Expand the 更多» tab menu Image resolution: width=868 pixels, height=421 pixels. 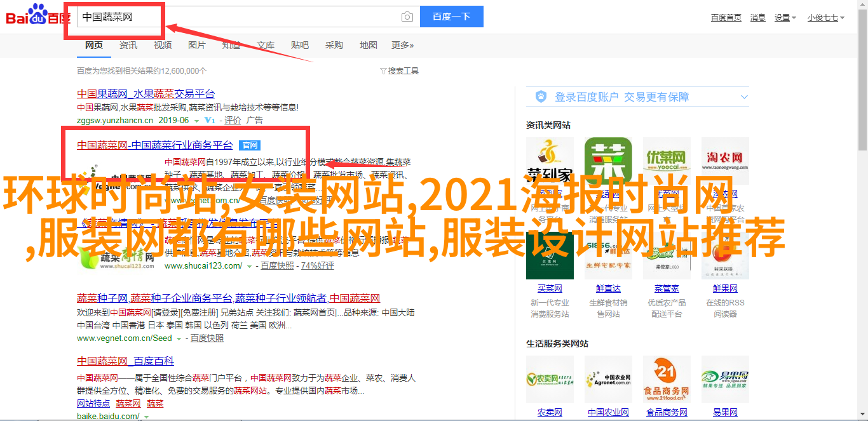(402, 45)
